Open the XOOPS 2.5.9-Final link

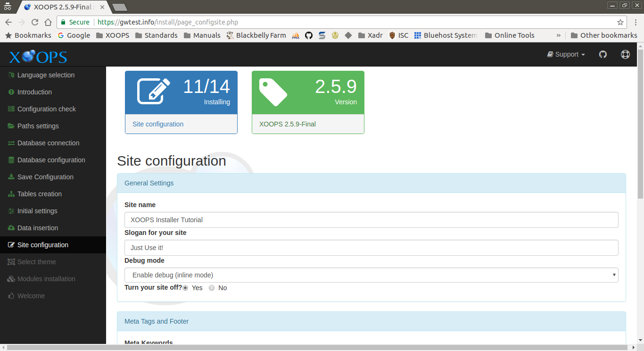287,124
